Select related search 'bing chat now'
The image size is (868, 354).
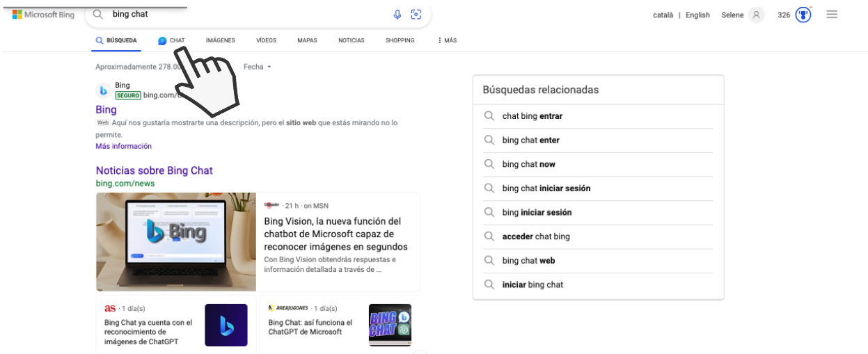[x=529, y=164]
